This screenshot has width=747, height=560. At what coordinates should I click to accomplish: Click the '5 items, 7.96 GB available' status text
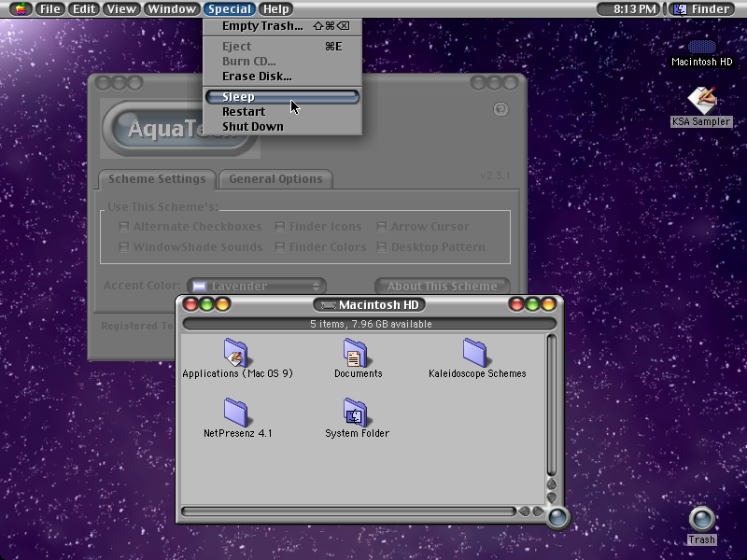point(371,324)
